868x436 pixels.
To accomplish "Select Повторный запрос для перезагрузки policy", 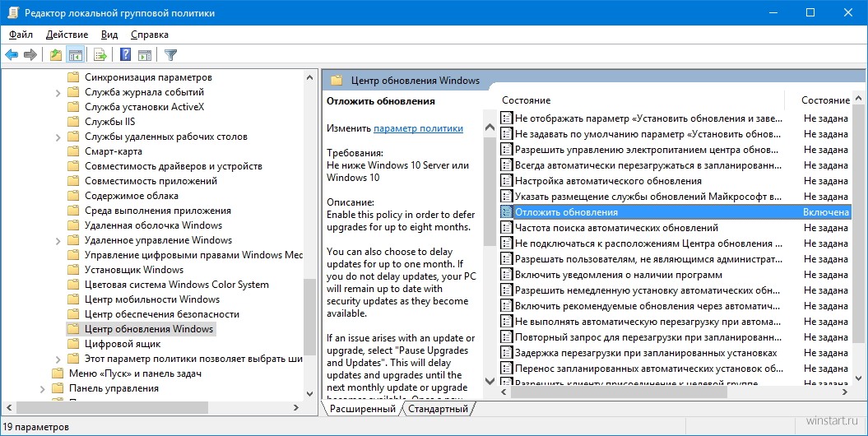I will click(x=648, y=337).
